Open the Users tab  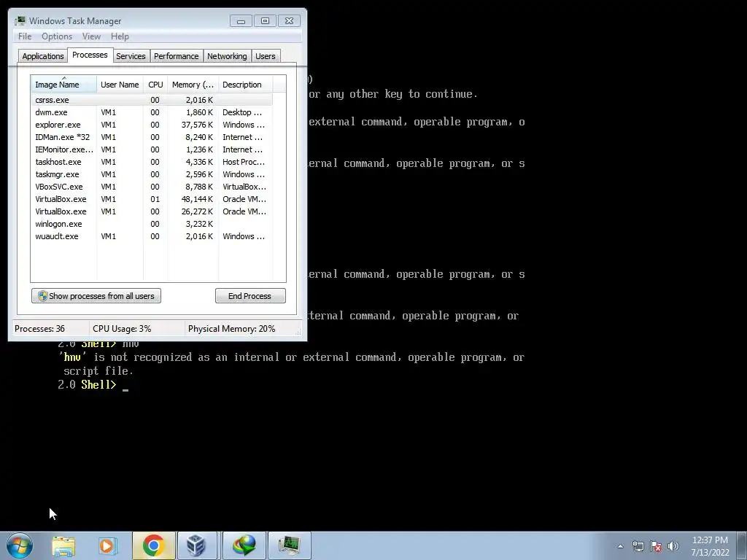pos(266,56)
